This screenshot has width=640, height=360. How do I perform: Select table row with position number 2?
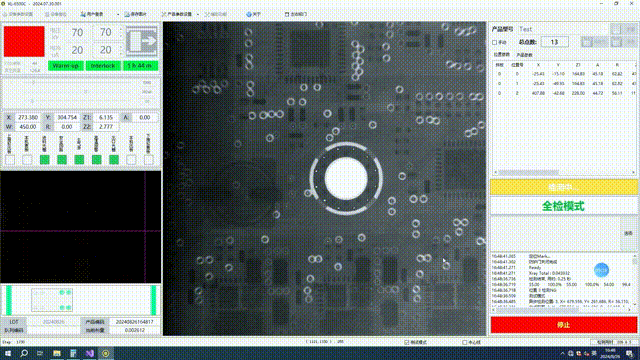pos(564,93)
